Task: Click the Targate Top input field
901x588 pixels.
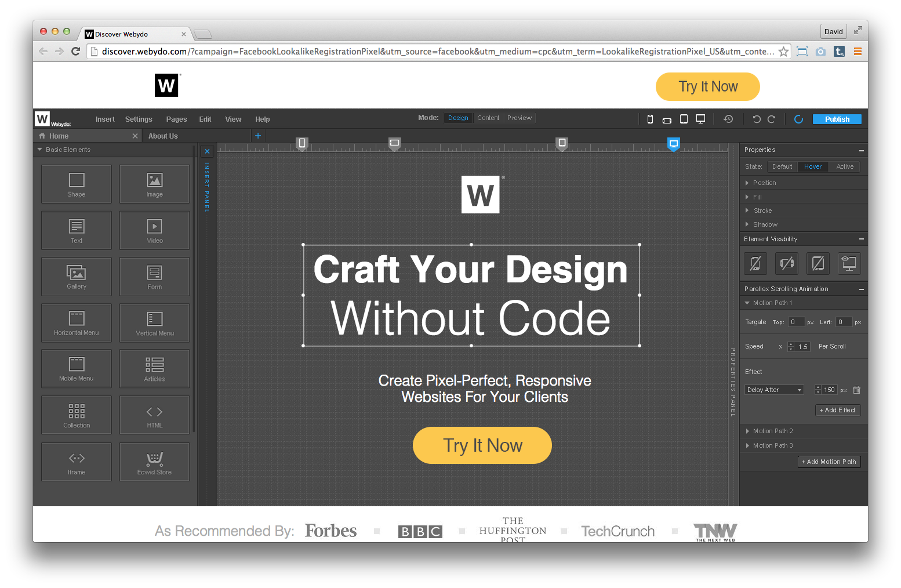Action: tap(796, 322)
